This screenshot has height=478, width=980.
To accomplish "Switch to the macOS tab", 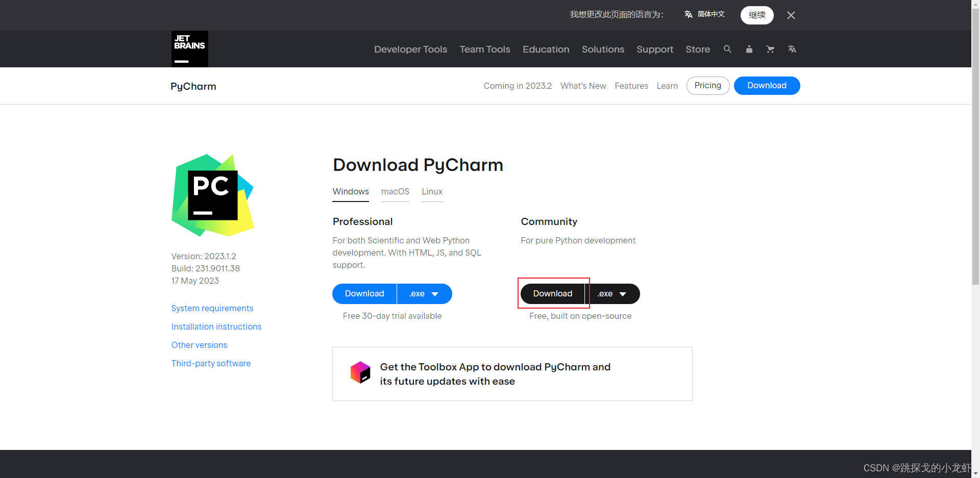I will click(x=395, y=191).
